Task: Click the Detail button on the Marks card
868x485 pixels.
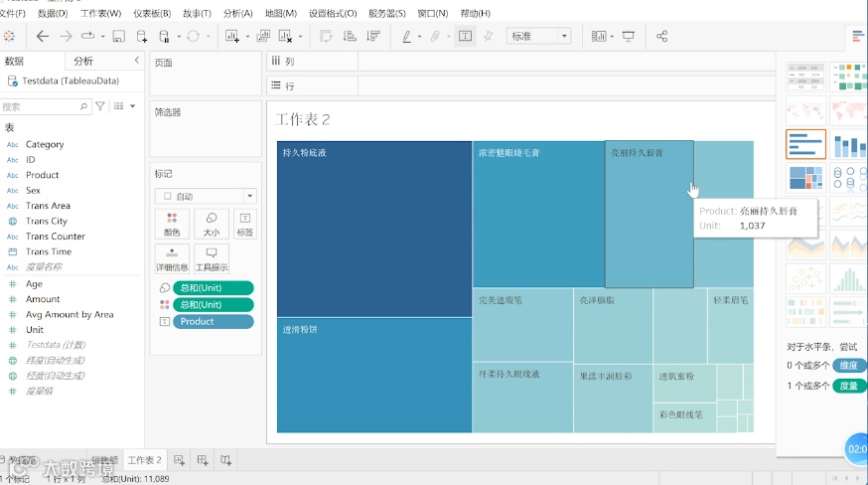Action: (172, 258)
